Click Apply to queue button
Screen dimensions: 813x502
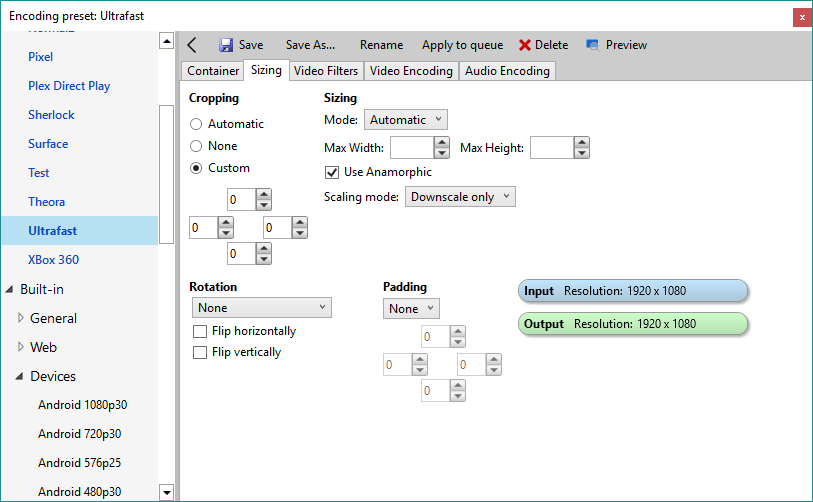[462, 45]
